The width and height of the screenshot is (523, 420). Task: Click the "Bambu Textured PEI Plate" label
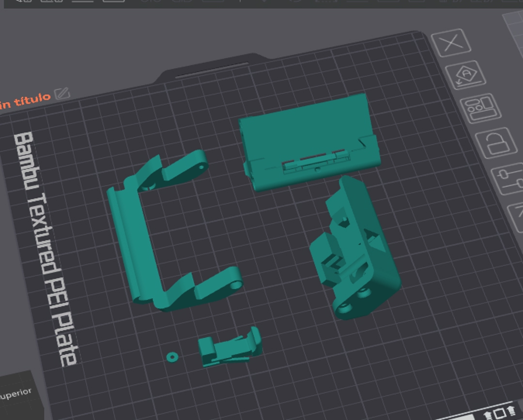45,247
